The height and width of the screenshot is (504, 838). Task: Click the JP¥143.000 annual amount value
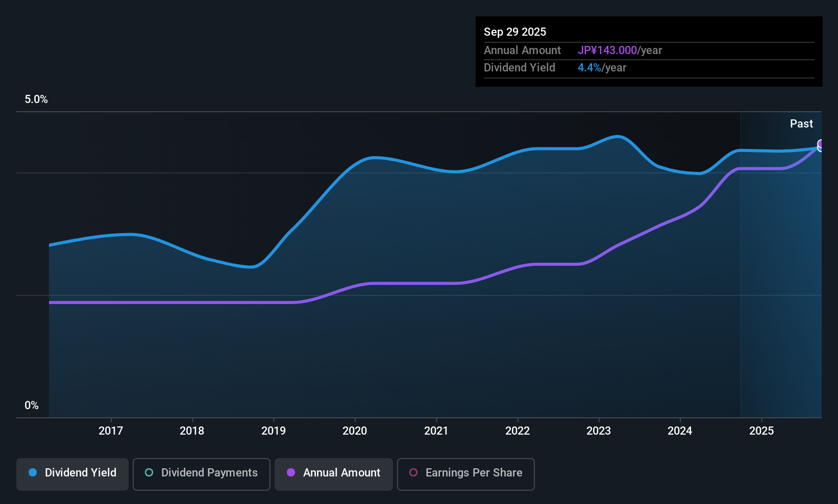click(607, 50)
